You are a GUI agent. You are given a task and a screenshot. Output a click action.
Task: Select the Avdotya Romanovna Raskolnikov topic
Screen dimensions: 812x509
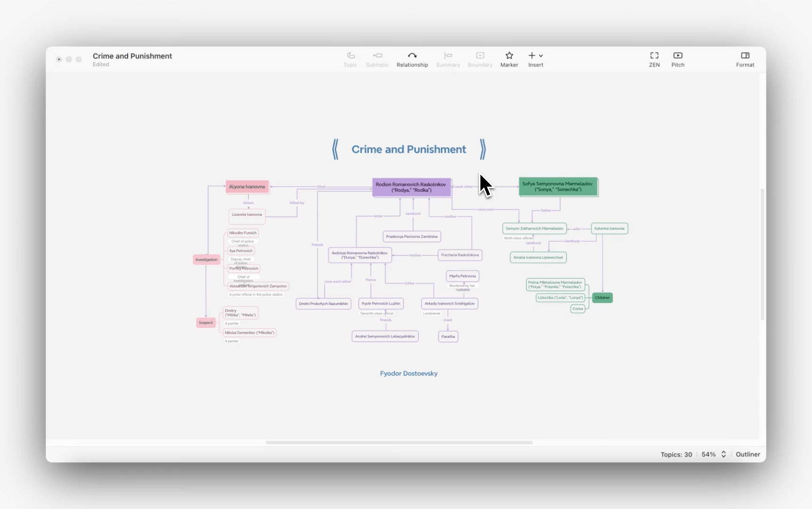click(360, 255)
